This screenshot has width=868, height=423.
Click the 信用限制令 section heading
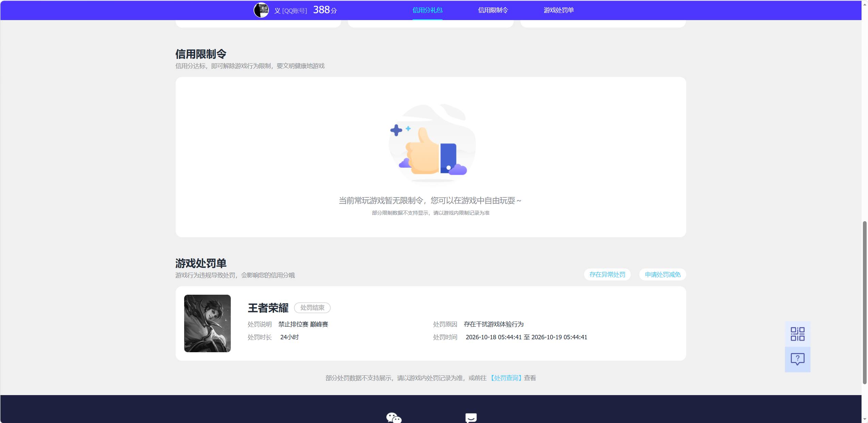click(x=201, y=54)
